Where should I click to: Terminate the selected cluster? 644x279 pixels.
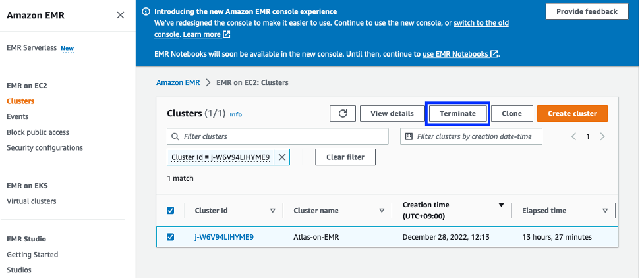click(457, 113)
